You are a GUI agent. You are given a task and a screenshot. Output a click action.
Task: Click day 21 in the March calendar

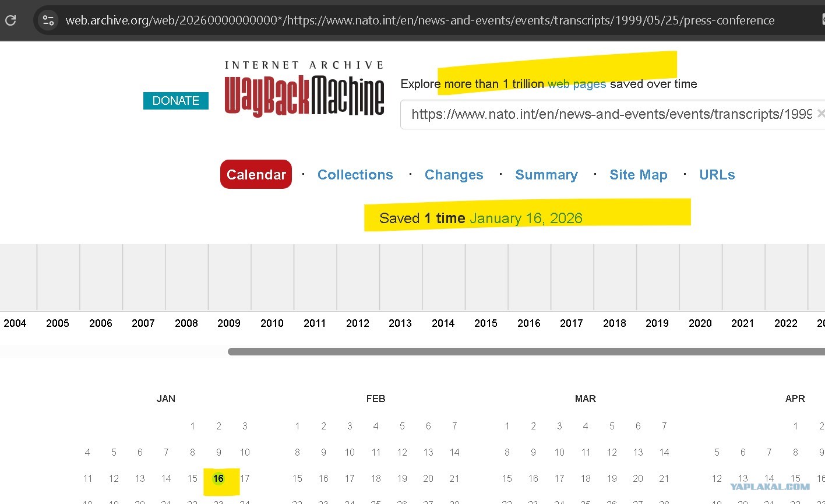664,479
